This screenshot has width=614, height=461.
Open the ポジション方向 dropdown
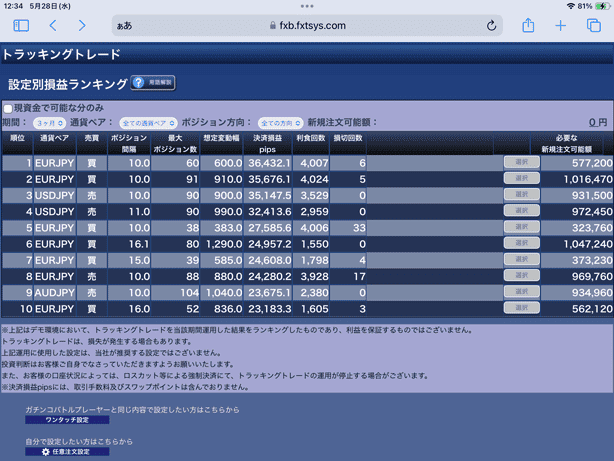click(x=280, y=123)
